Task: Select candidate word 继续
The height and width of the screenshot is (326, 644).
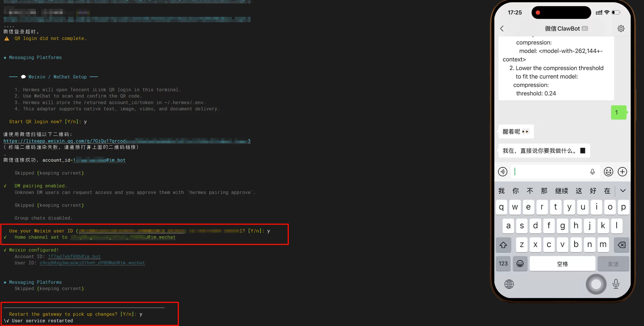Action: point(561,191)
